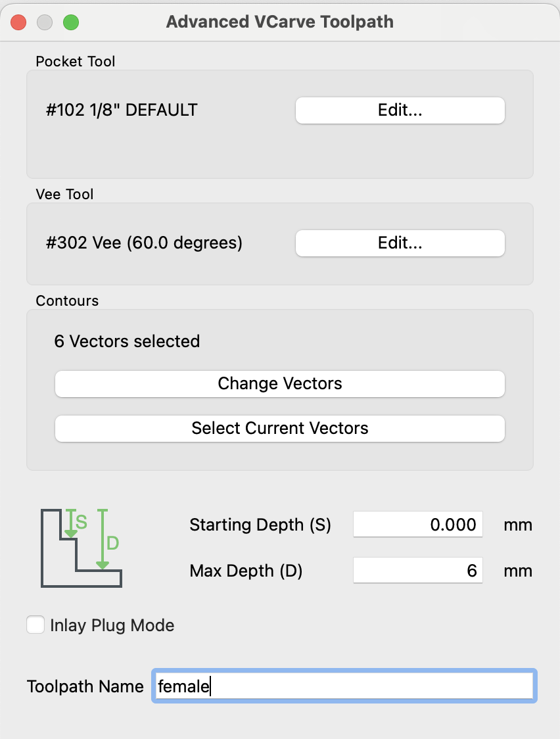Viewport: 560px width, 739px height.
Task: Click the Advanced VCarve Toolpath title bar
Action: tap(279, 22)
